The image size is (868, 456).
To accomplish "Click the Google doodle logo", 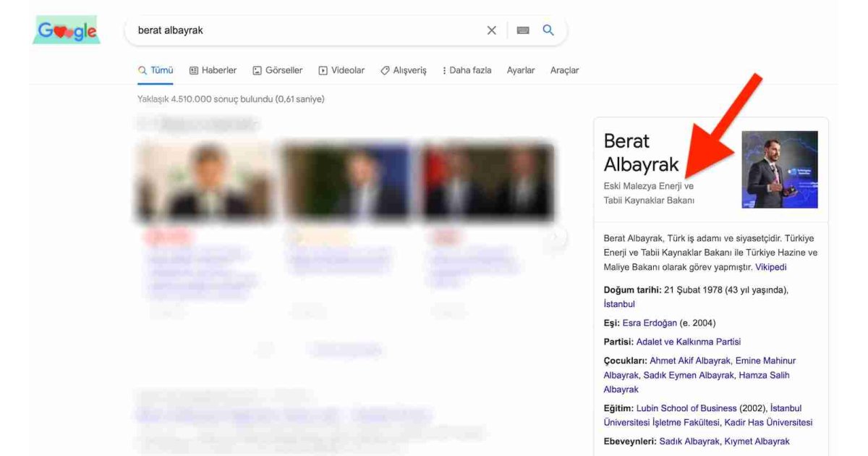I will point(66,30).
